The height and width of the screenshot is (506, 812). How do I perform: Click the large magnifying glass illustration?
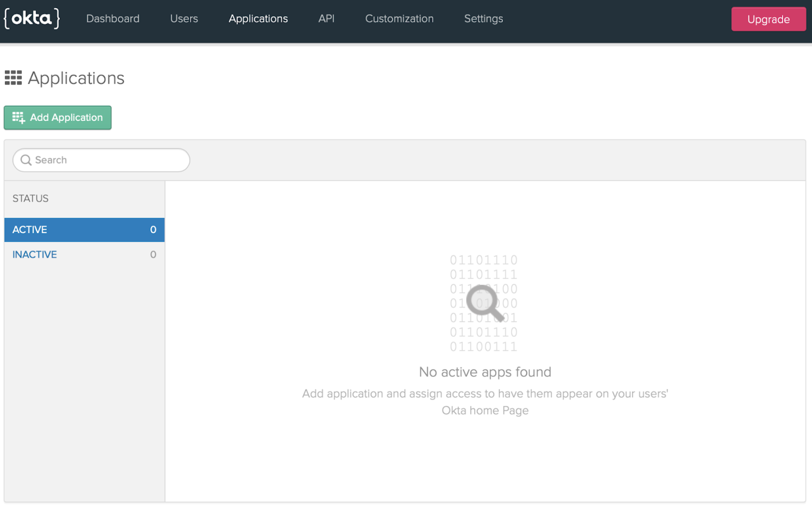click(x=484, y=303)
